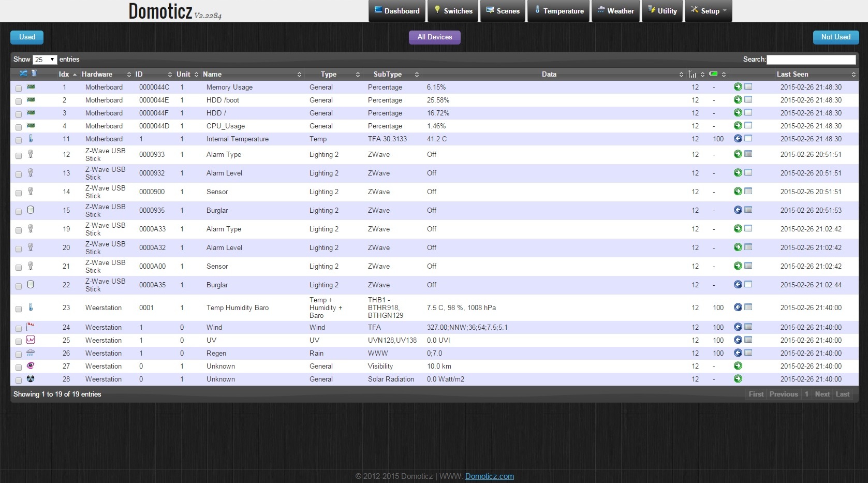Click green arrow for Solar Radiation row
The height and width of the screenshot is (483, 868).
738,379
